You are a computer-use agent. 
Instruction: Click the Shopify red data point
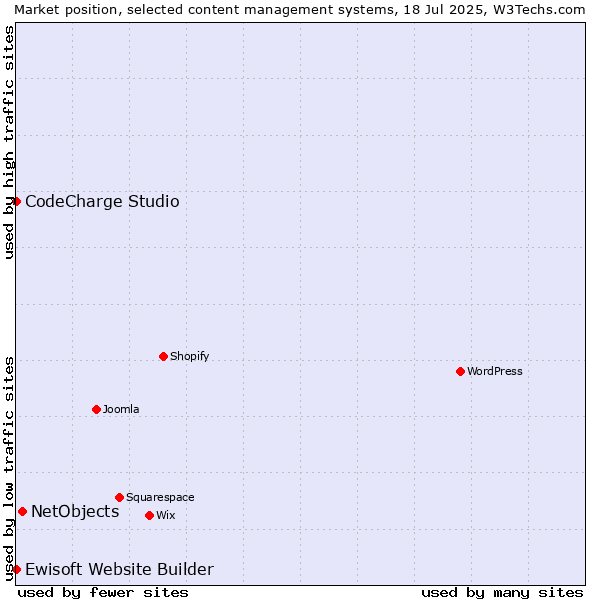point(163,357)
